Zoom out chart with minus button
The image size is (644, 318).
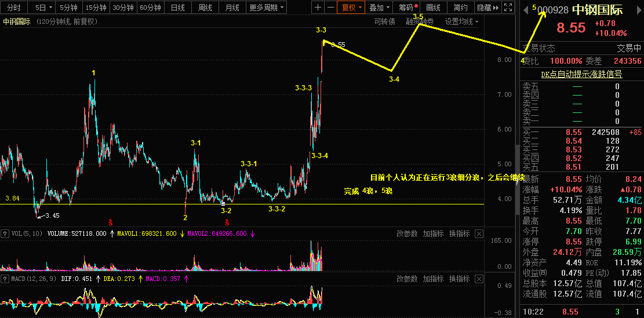[x=330, y=7]
